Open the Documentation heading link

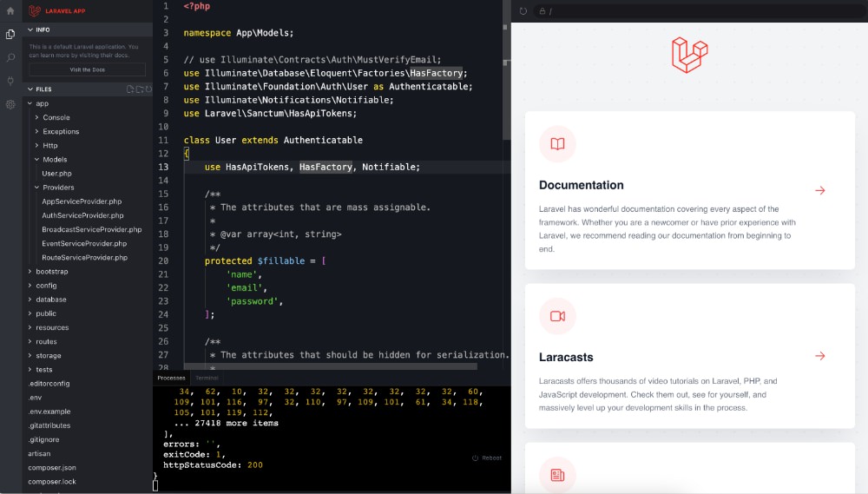[x=582, y=186]
